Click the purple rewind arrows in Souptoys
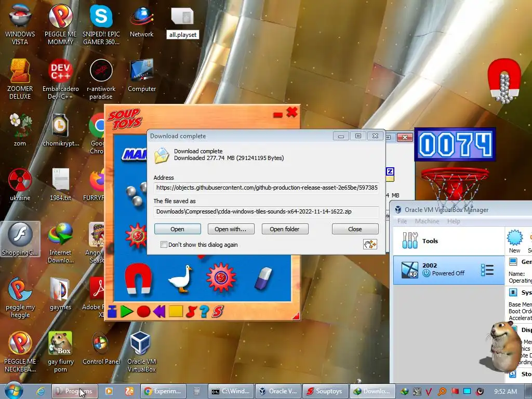This screenshot has width=532, height=399. (x=159, y=311)
